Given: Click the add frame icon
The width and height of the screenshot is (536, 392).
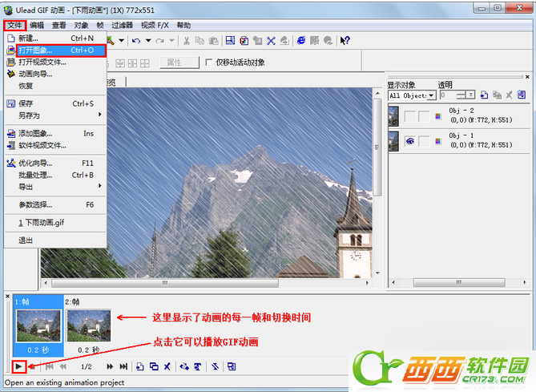Looking at the screenshot, I should pyautogui.click(x=140, y=366).
